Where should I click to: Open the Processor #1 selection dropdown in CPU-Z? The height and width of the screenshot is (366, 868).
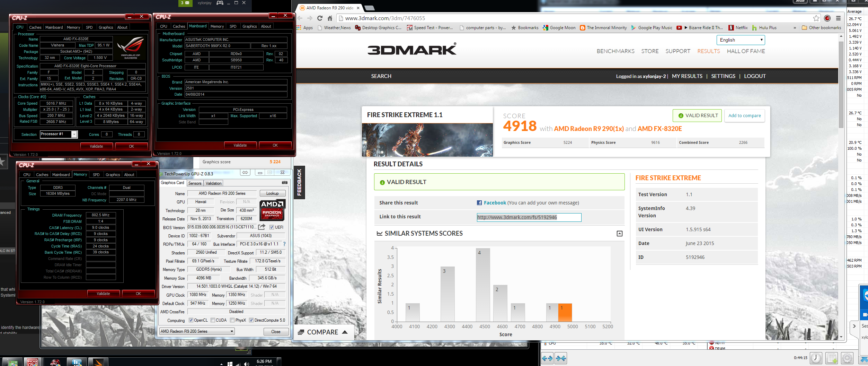[59, 134]
